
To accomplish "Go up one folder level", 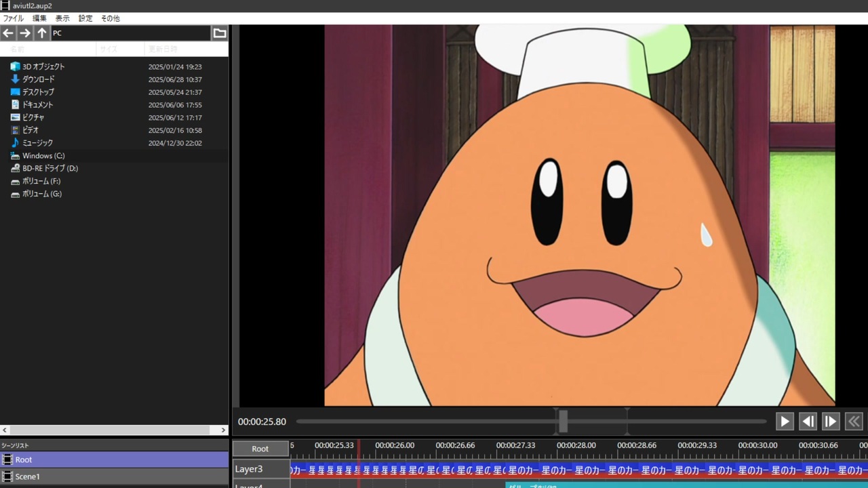I will coord(42,33).
